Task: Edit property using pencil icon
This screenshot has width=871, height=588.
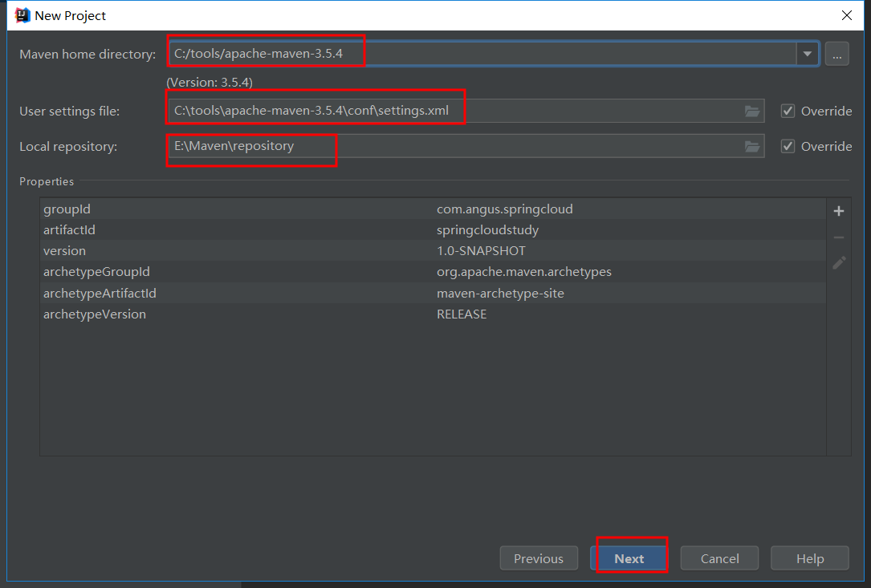Action: 839,262
